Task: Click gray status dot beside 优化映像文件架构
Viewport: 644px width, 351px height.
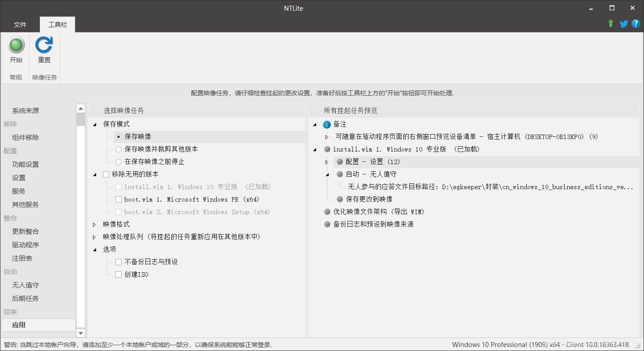Action: [327, 212]
